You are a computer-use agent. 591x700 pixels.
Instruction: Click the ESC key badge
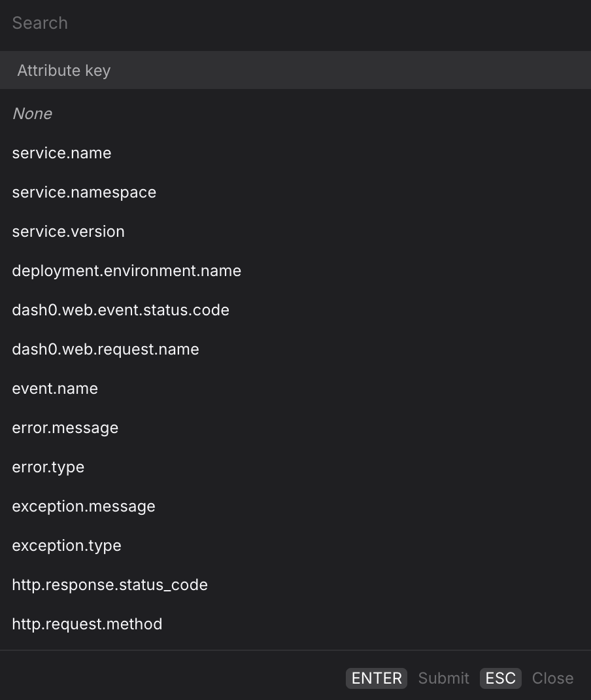(500, 678)
